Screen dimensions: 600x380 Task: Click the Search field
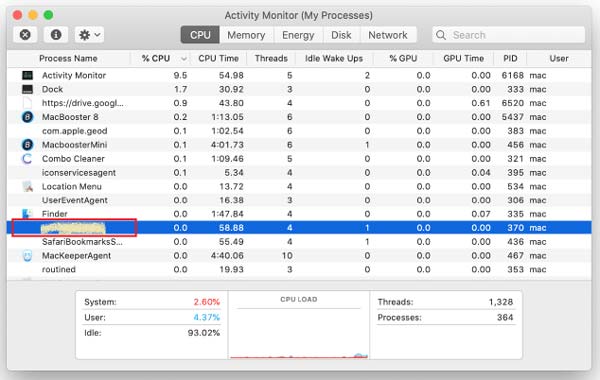[x=509, y=35]
